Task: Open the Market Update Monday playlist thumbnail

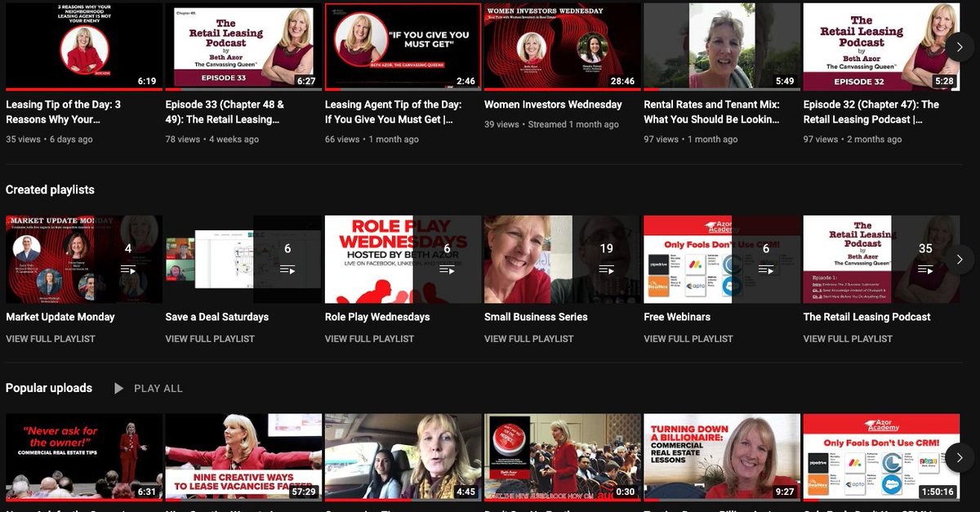Action: click(x=83, y=260)
